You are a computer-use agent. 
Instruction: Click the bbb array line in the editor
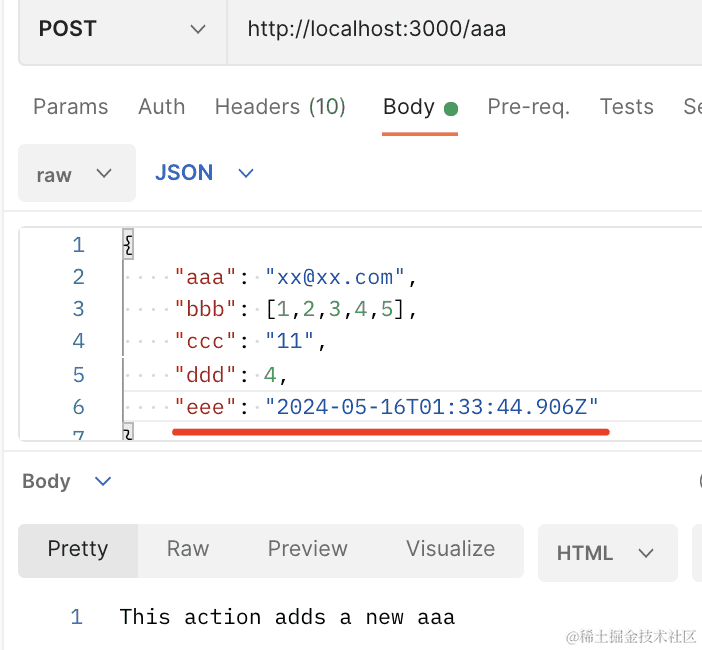(294, 309)
